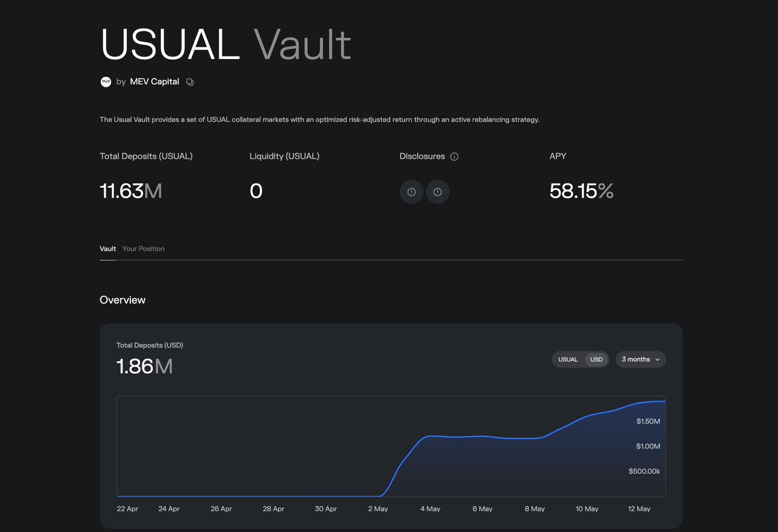Switch chart units to USD
Image resolution: width=778 pixels, height=532 pixels.
596,360
